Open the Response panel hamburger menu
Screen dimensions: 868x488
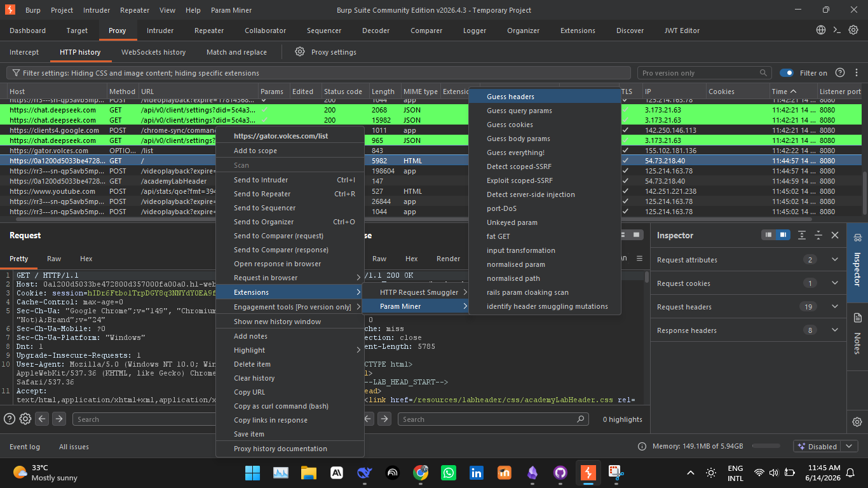[x=640, y=259]
